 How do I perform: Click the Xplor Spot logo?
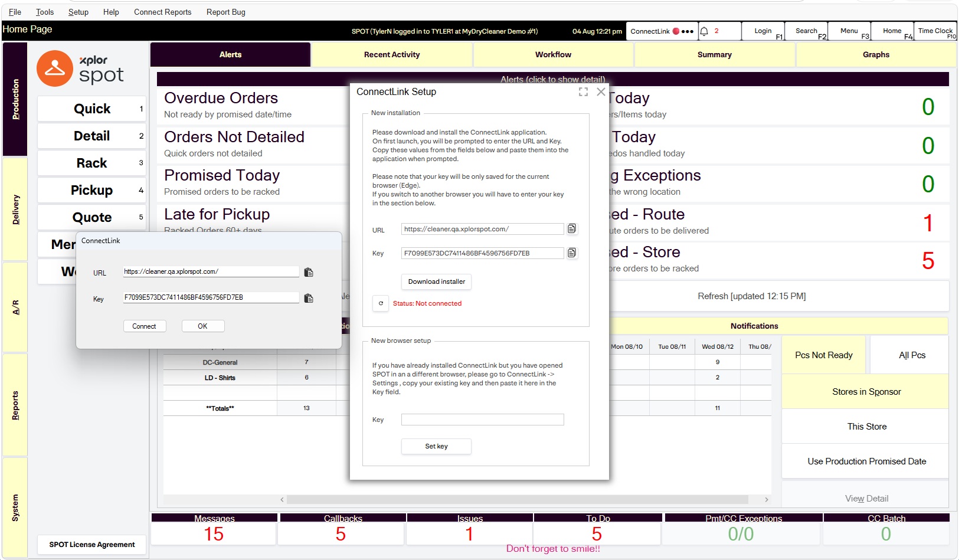tap(80, 68)
